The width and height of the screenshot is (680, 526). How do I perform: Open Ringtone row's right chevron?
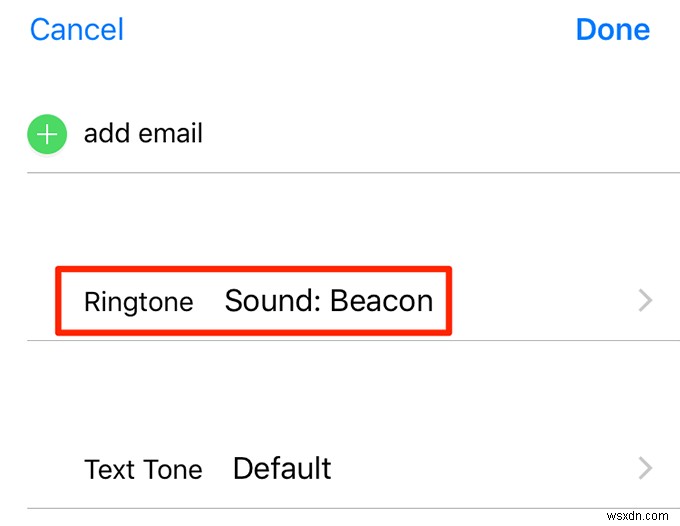click(x=645, y=300)
